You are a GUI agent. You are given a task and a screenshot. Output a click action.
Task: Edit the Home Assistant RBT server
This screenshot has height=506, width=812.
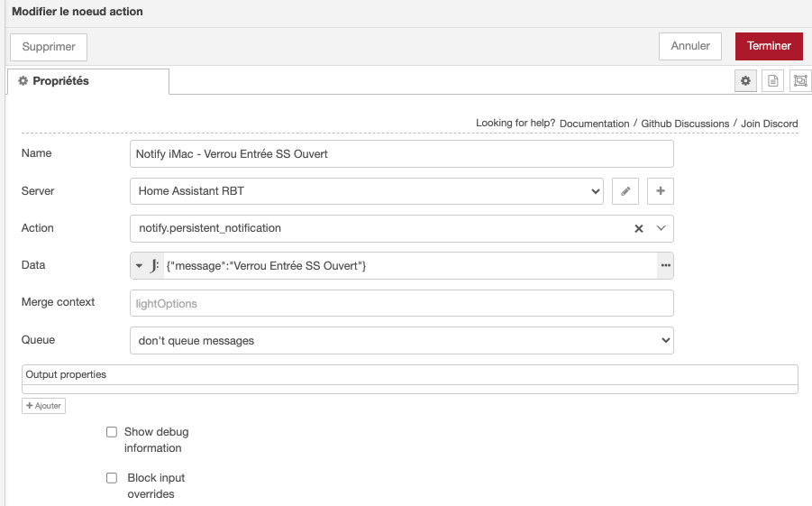[625, 191]
